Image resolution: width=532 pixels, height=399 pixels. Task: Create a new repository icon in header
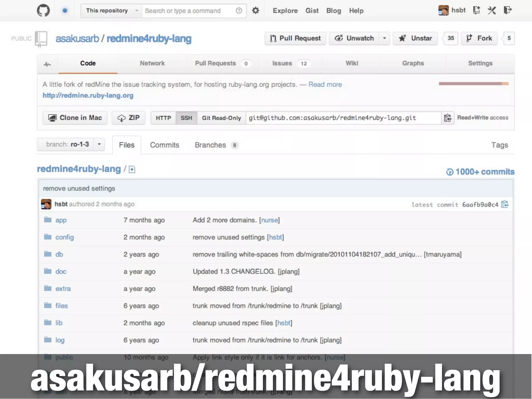pyautogui.click(x=476, y=10)
